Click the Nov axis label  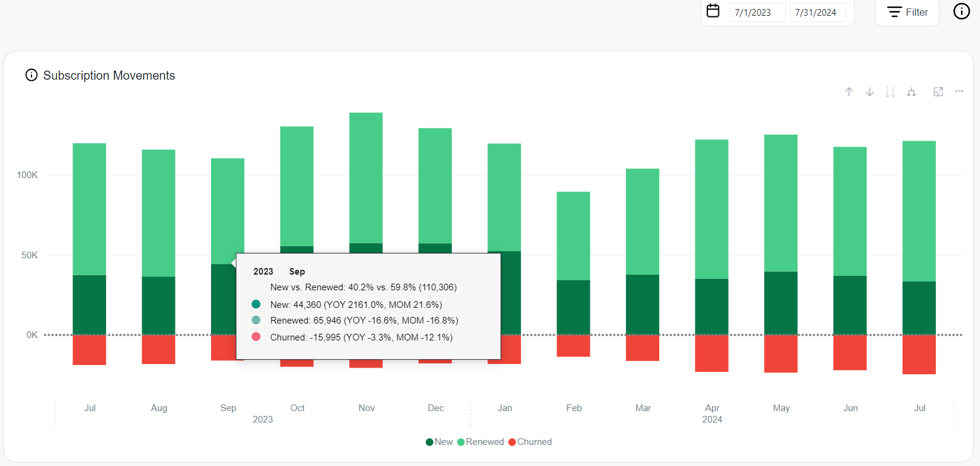367,408
